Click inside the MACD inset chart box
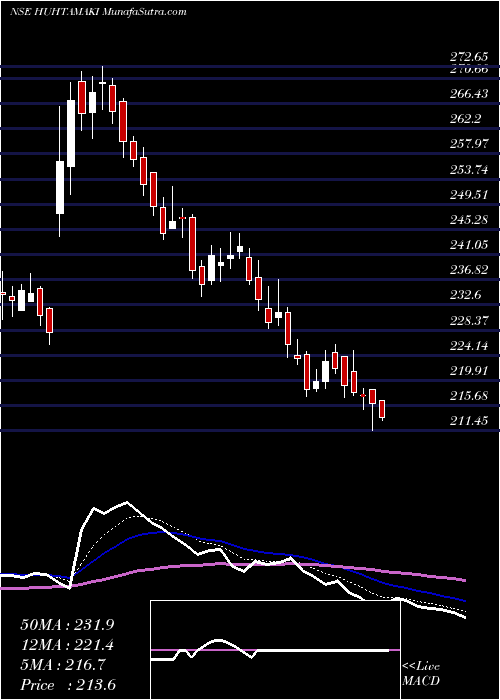Image resolution: width=500 pixels, height=700 pixels. (275, 650)
